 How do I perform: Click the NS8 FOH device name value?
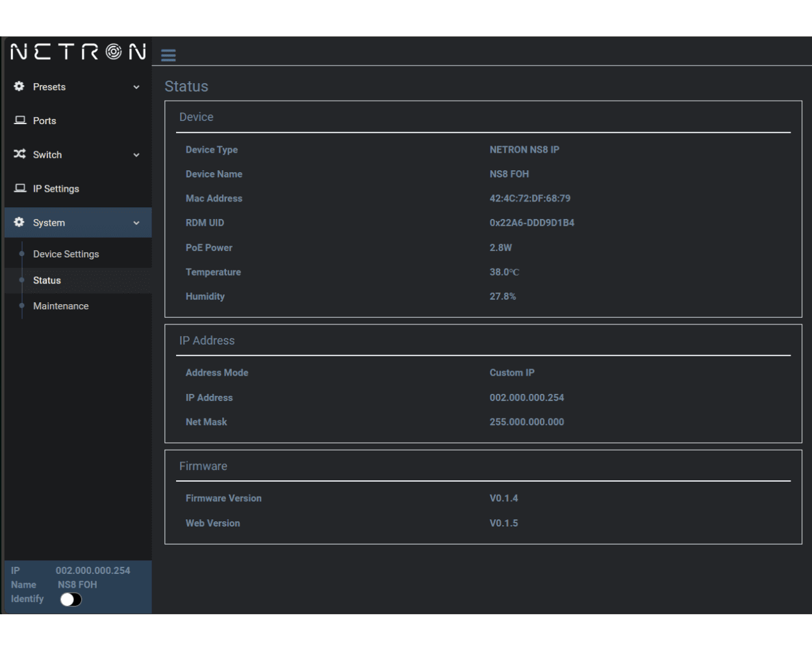(509, 174)
